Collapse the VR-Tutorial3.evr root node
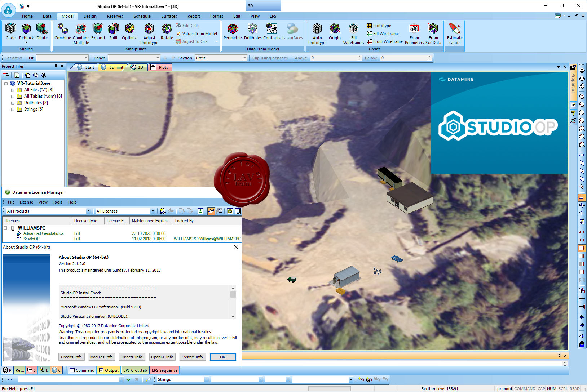Image resolution: width=587 pixels, height=392 pixels. click(6, 83)
